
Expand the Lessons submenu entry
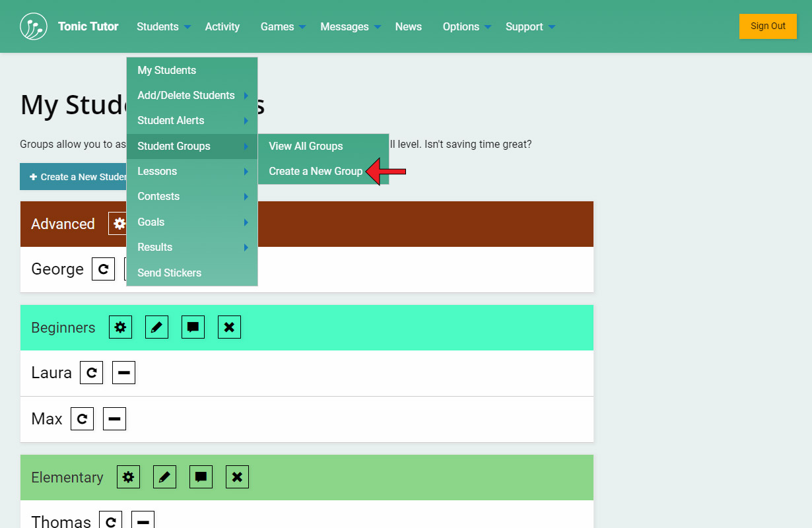[x=191, y=172]
